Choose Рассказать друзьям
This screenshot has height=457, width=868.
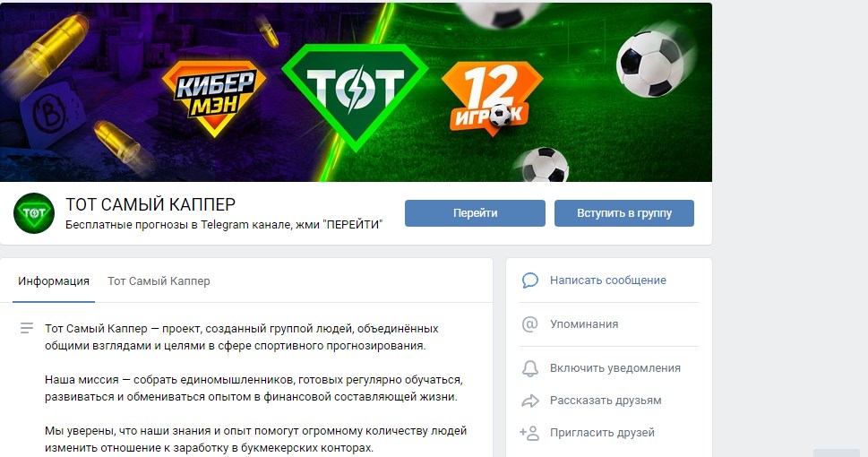pos(606,400)
